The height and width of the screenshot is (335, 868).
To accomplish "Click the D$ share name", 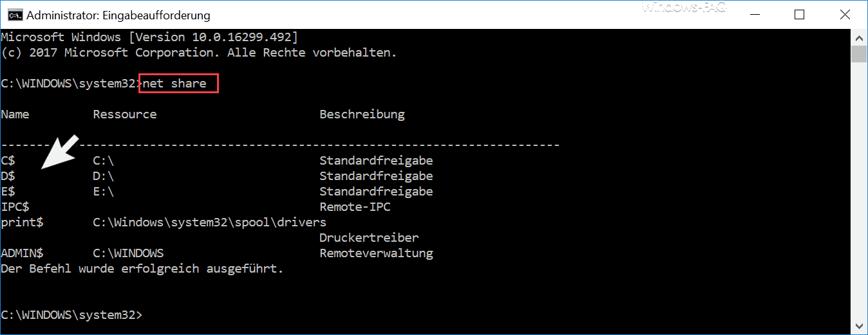I will pos(8,176).
